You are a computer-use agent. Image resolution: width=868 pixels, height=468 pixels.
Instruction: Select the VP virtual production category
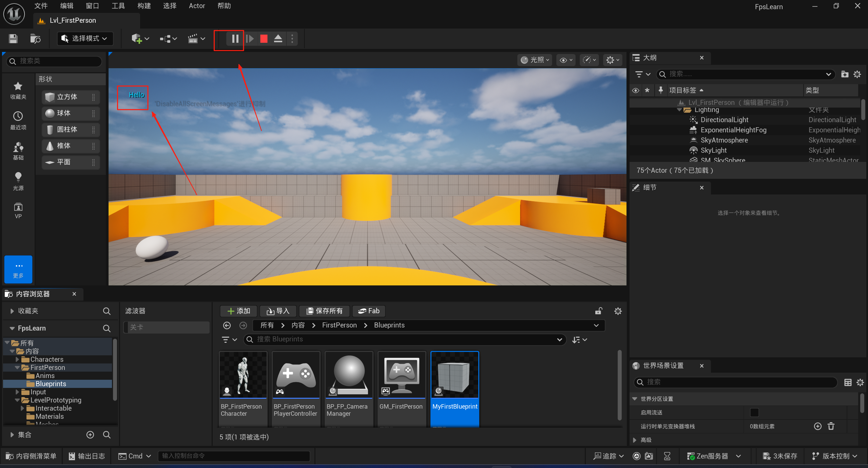click(x=18, y=211)
